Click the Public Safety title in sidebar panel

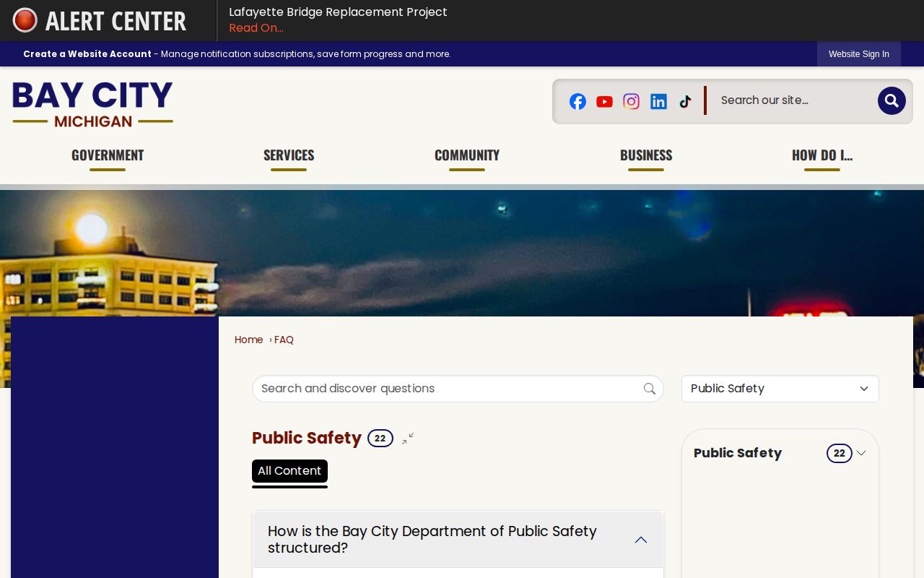[738, 453]
